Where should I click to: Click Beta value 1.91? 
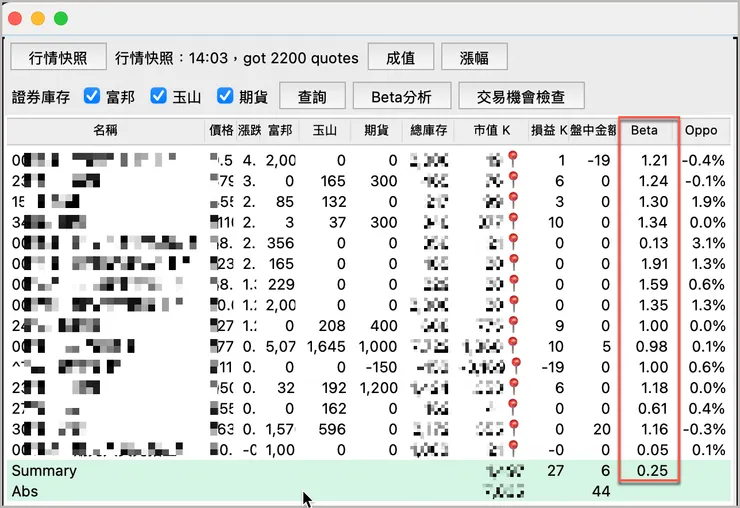654,263
